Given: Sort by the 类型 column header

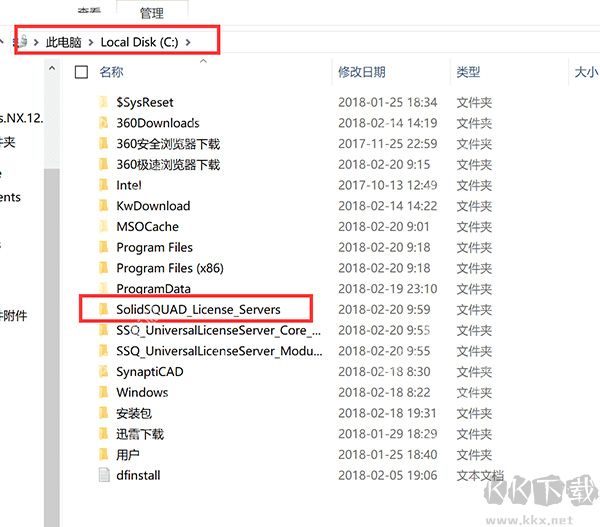Looking at the screenshot, I should (468, 72).
